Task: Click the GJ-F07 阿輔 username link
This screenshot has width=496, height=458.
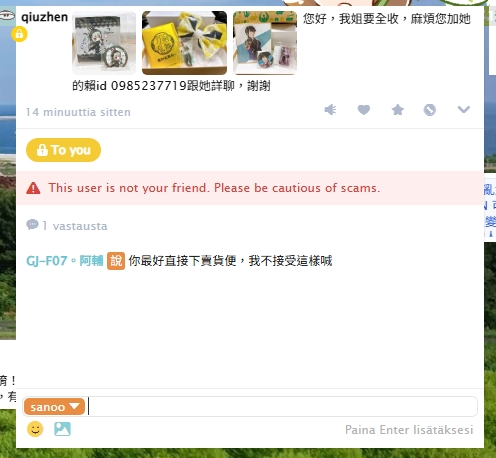Action: (x=64, y=261)
